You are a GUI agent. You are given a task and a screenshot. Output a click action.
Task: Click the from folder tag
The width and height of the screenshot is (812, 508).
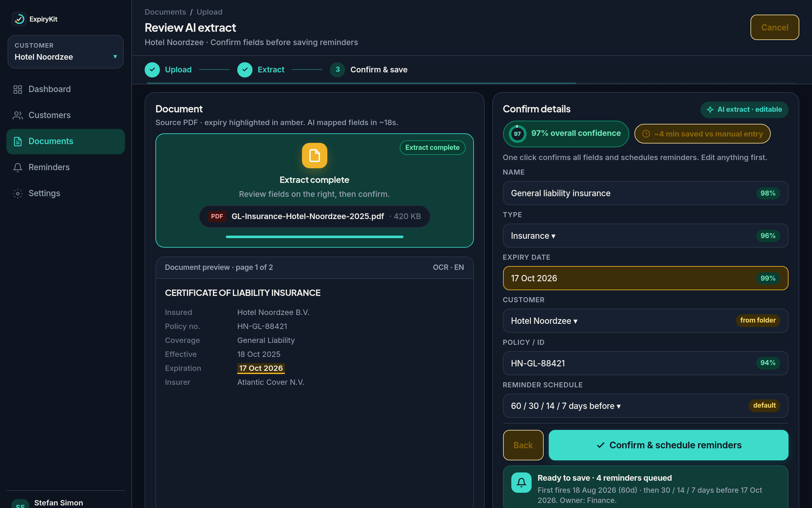pos(758,320)
